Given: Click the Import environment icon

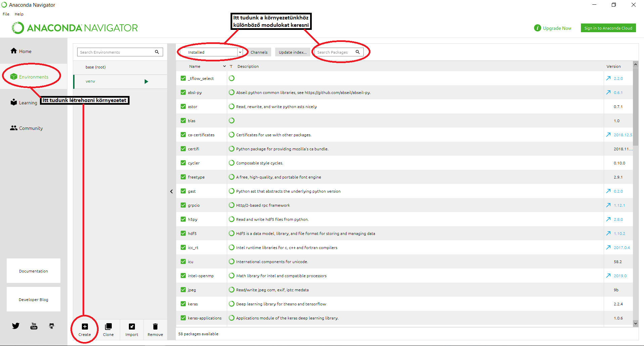Looking at the screenshot, I should [132, 327].
